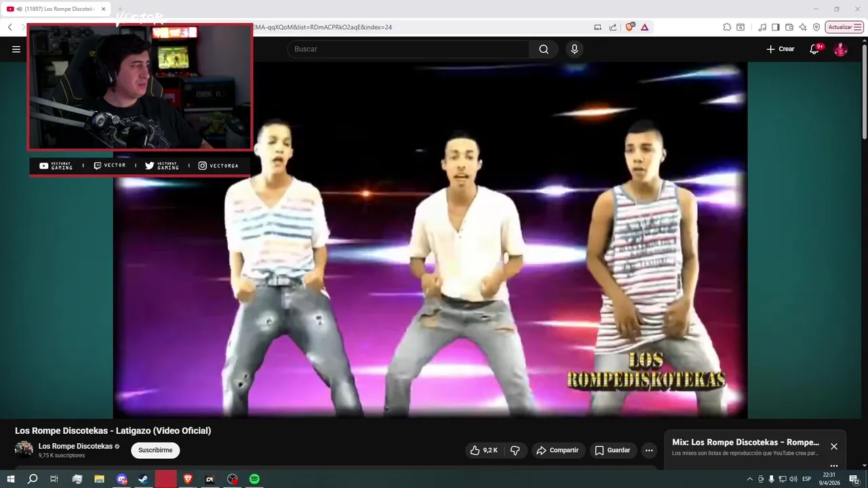This screenshot has height=488, width=868.
Task: Open the Brave Wallet icon
Action: pyautogui.click(x=789, y=27)
